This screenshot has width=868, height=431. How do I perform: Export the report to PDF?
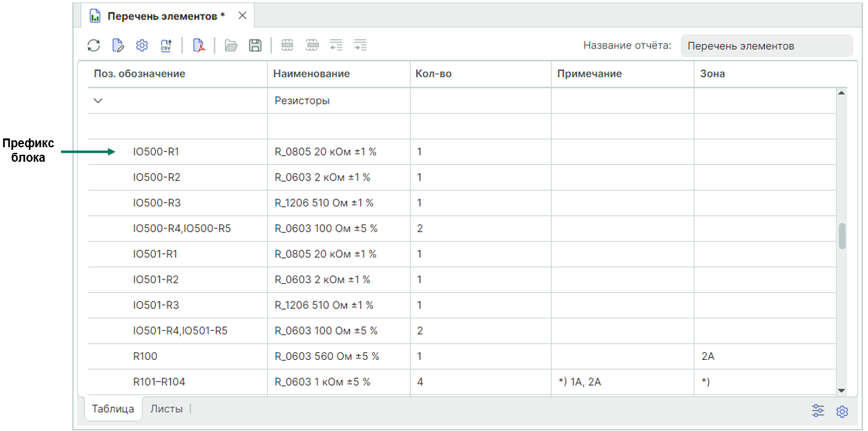click(199, 45)
